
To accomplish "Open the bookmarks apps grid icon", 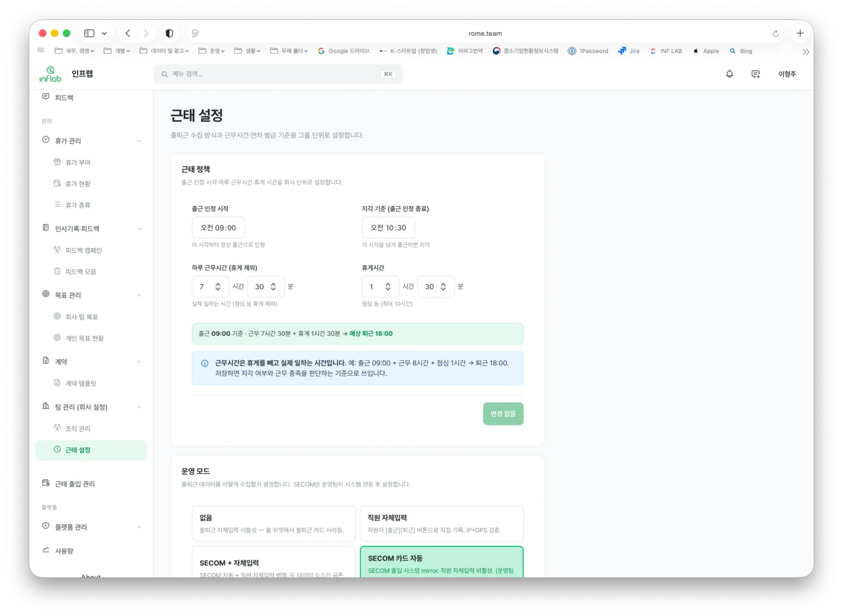I will (41, 51).
